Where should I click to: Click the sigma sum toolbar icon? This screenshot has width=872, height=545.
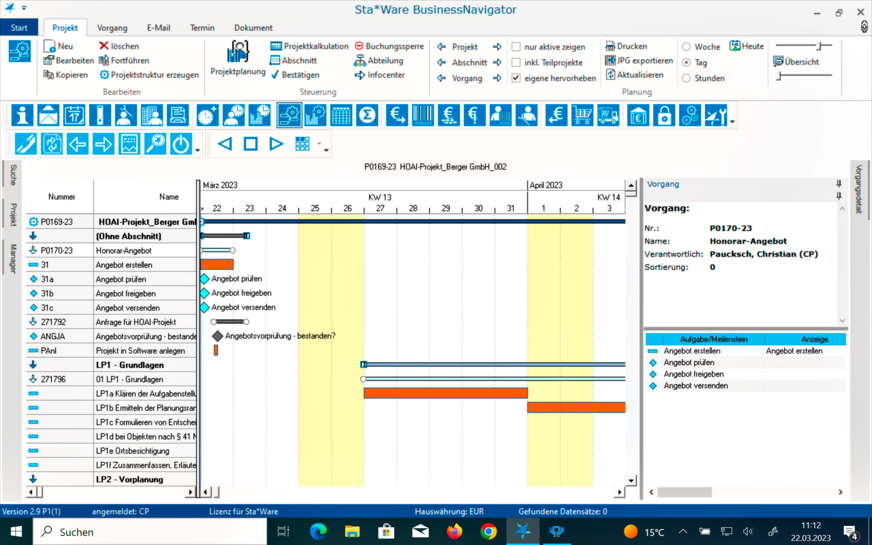tap(367, 116)
